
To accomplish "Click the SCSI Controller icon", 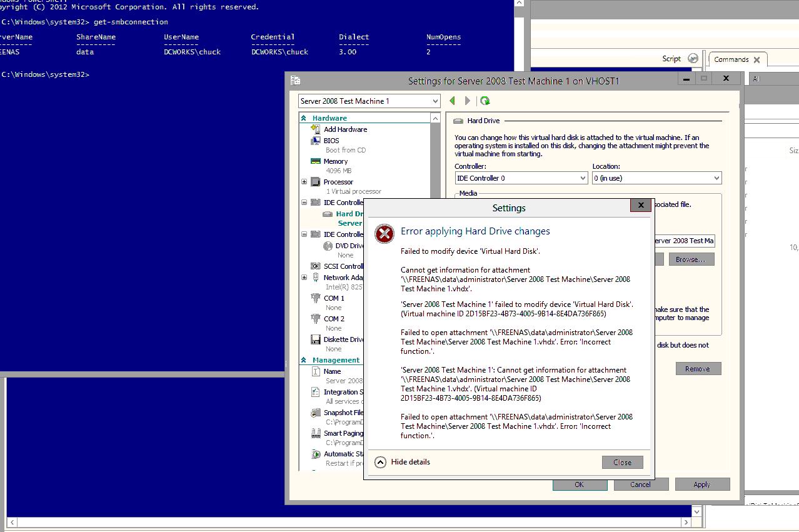I will tap(316, 266).
